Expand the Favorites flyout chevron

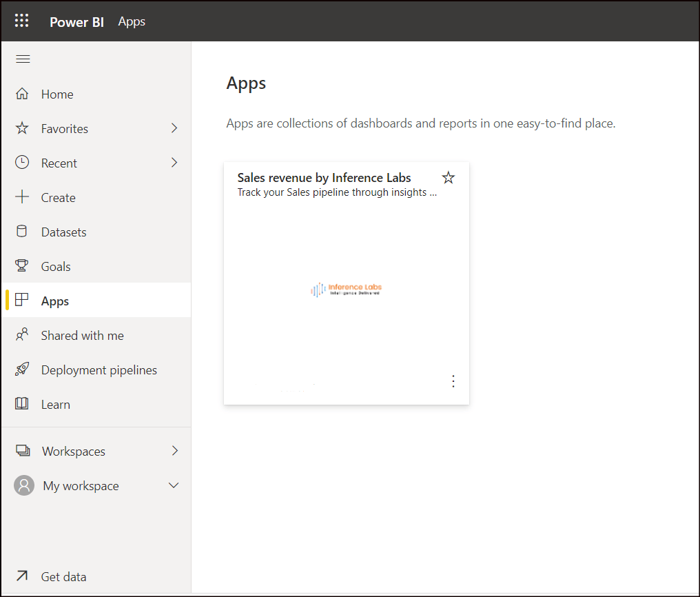[174, 129]
